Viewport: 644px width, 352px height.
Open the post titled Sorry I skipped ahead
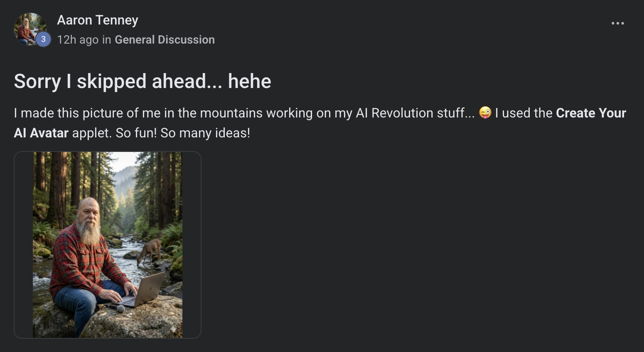(x=142, y=81)
